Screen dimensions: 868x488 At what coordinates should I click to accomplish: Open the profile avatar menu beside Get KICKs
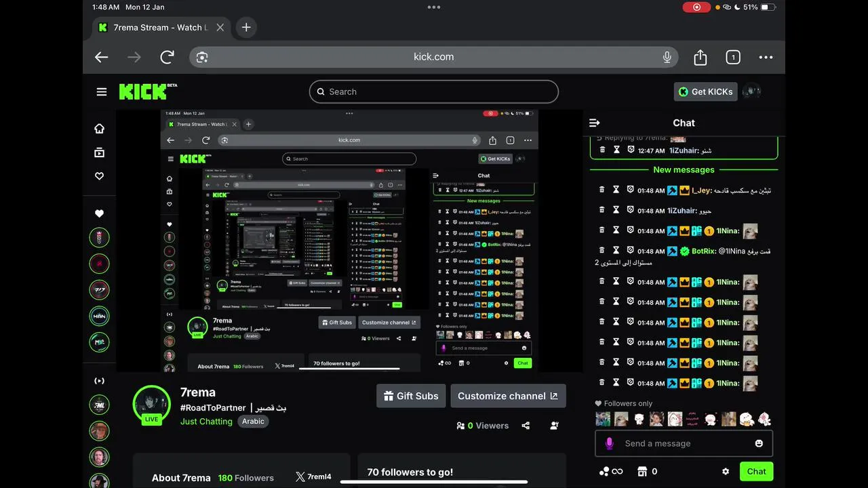pos(751,91)
